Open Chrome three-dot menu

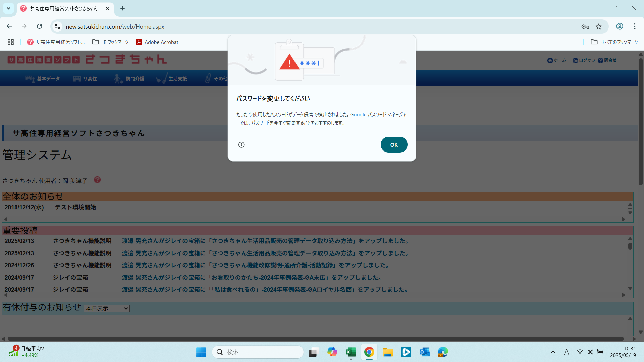[635, 26]
